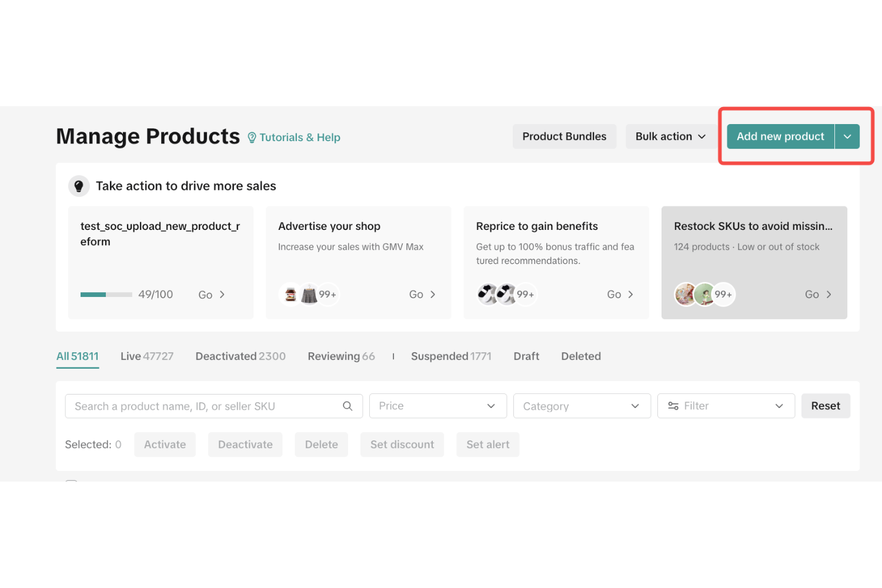Click the Reset button
This screenshot has width=882, height=588.
click(825, 406)
